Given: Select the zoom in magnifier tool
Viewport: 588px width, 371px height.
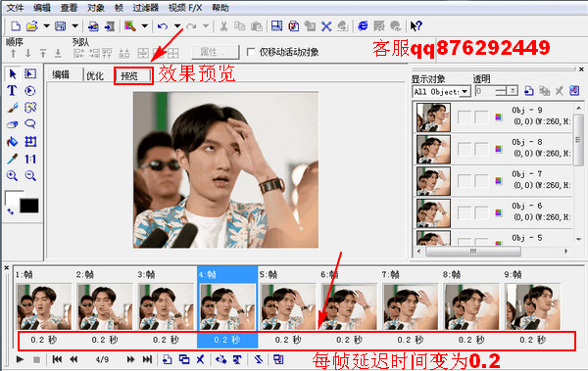Looking at the screenshot, I should coord(12,175).
